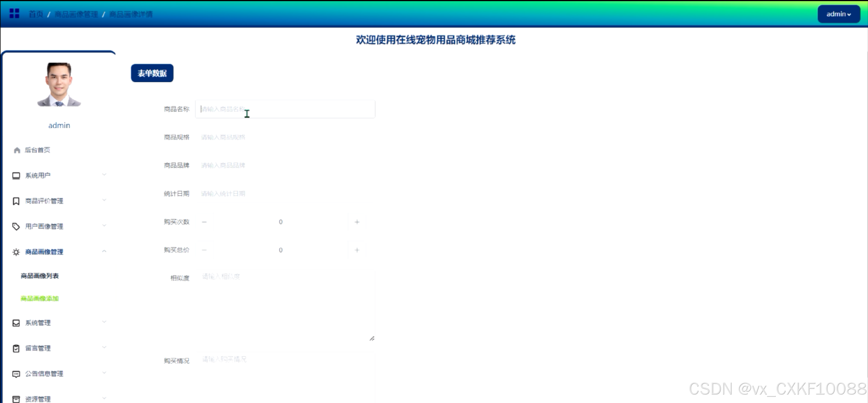Open the admin dropdown in top right
Viewport: 868px width, 403px height.
tap(838, 14)
